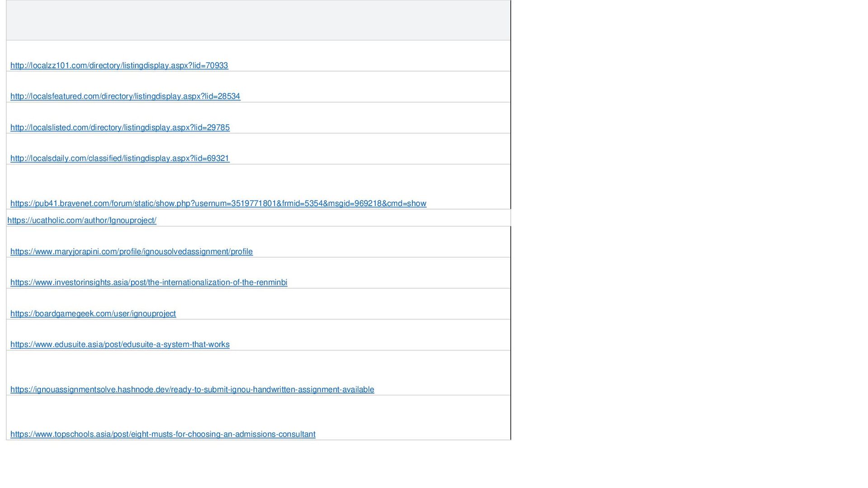
Task: Select the empty area of the topschools row
Action: coord(411,419)
